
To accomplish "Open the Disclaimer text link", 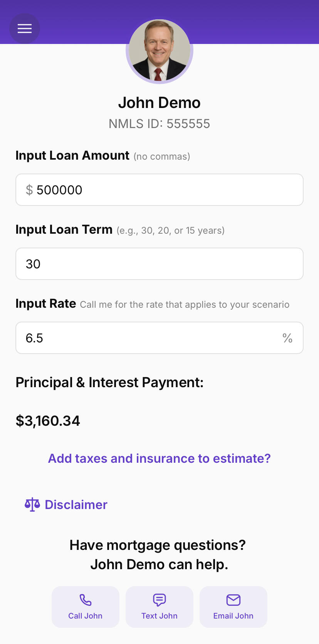I will tap(76, 504).
